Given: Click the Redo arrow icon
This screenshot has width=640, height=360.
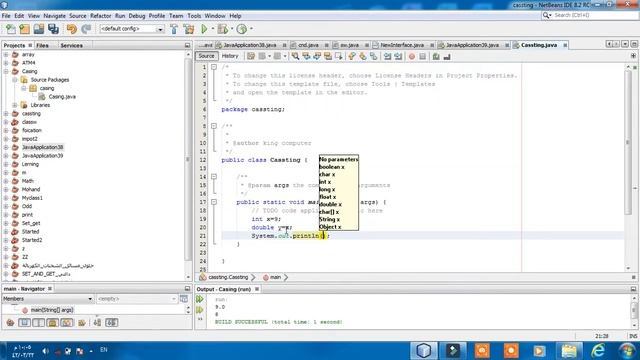Looking at the screenshot, I should pyautogui.click(x=86, y=29).
